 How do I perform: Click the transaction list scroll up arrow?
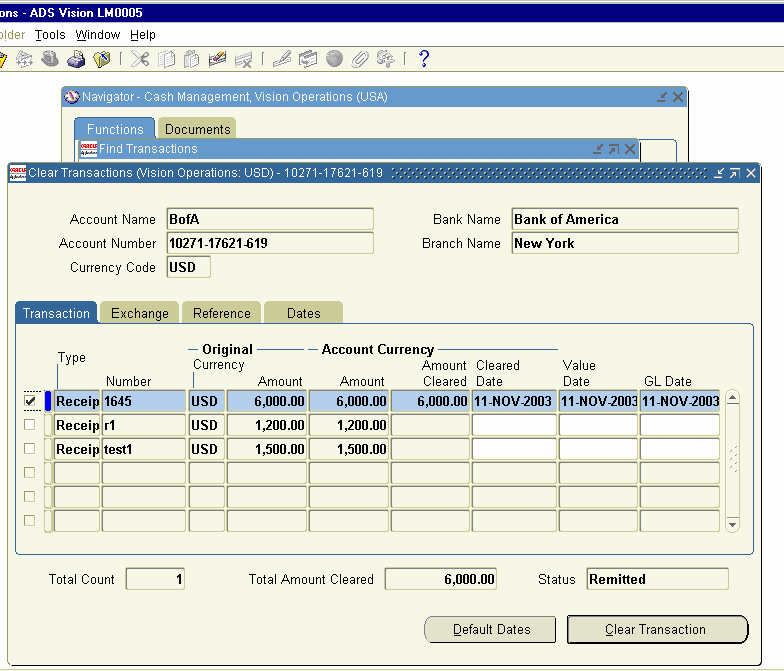(x=732, y=398)
